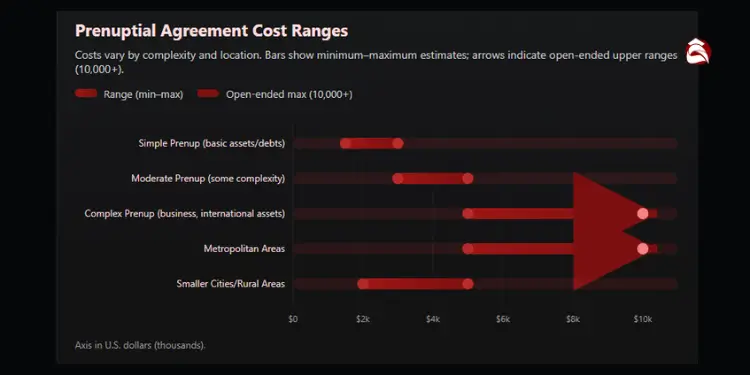This screenshot has width=750, height=375.
Task: Click the chart subtitle about complexity and location
Action: [376, 62]
